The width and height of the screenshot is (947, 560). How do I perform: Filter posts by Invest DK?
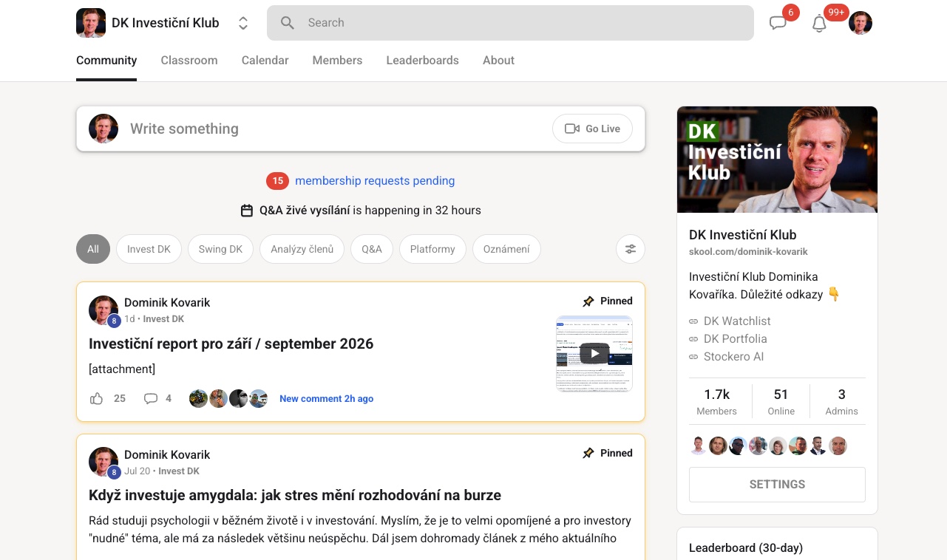[x=149, y=249]
